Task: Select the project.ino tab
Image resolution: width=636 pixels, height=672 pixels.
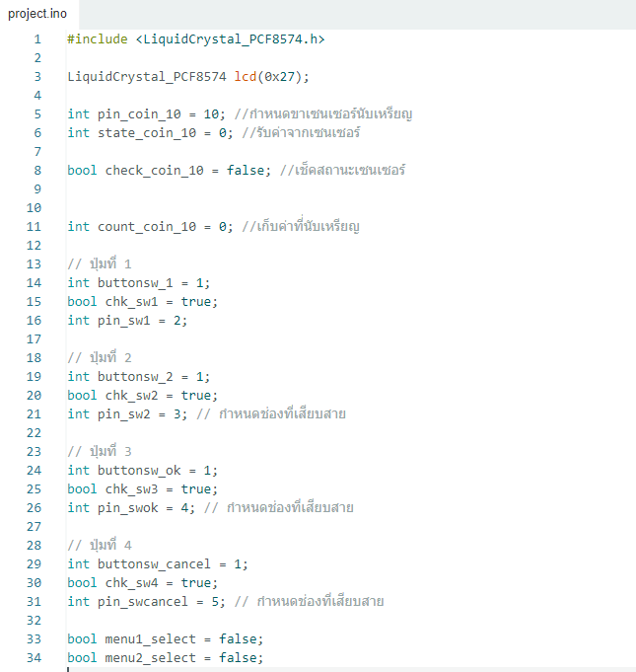Action: pyautogui.click(x=37, y=14)
